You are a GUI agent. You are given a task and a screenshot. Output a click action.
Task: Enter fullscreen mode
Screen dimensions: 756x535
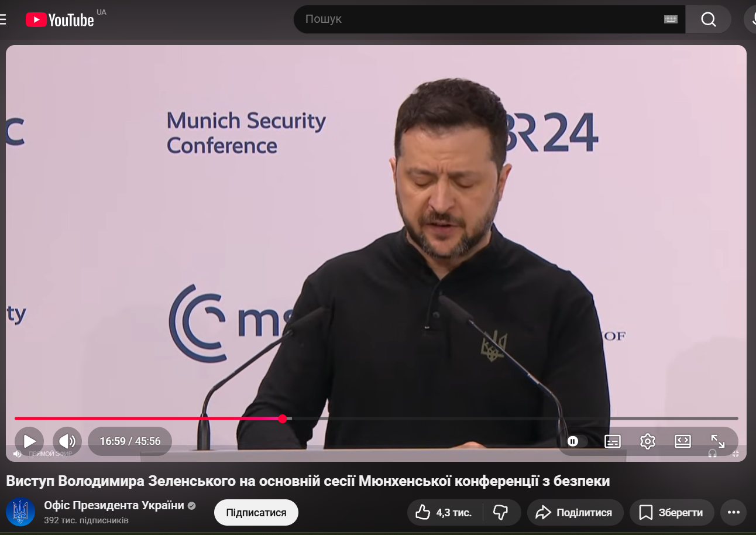(717, 441)
